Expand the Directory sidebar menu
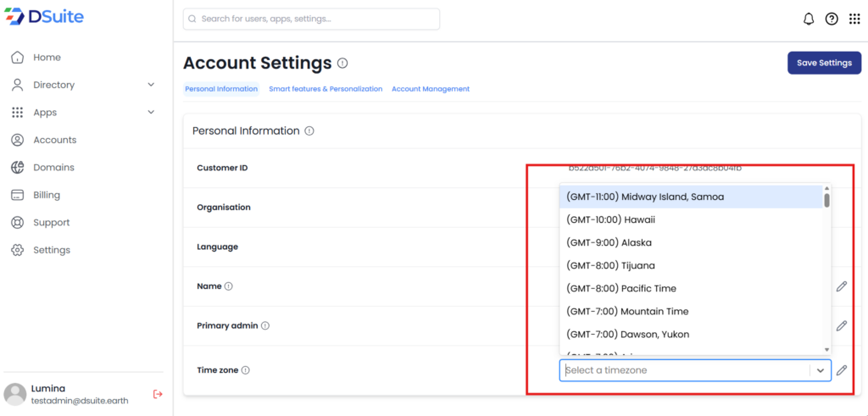The width and height of the screenshot is (868, 416). coord(151,85)
